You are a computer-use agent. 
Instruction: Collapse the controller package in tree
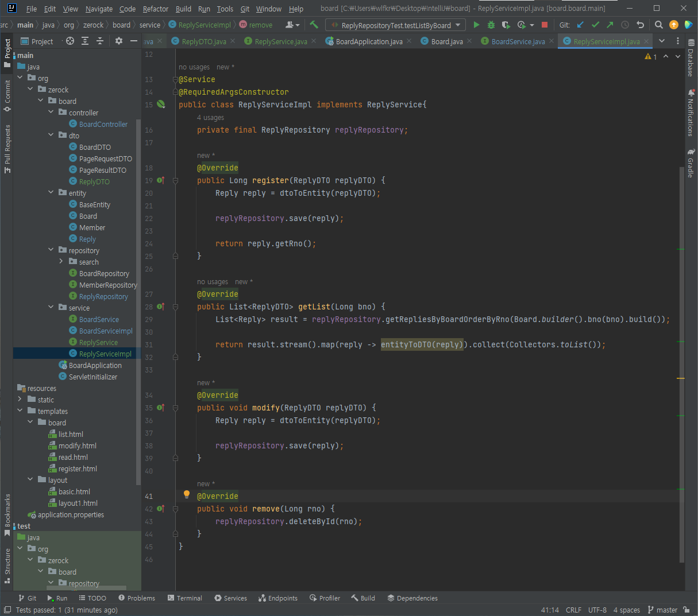pyautogui.click(x=51, y=113)
